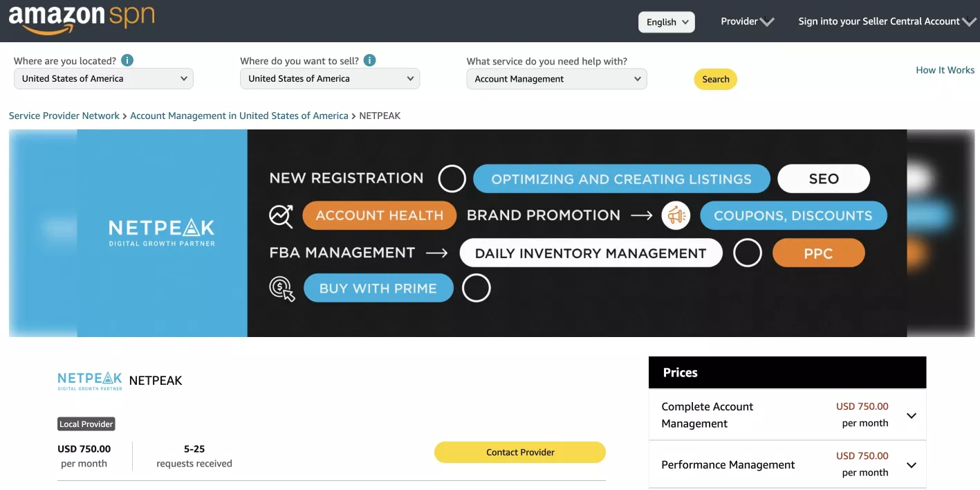
Task: Expand the Complete Account Management price row
Action: 787,415
